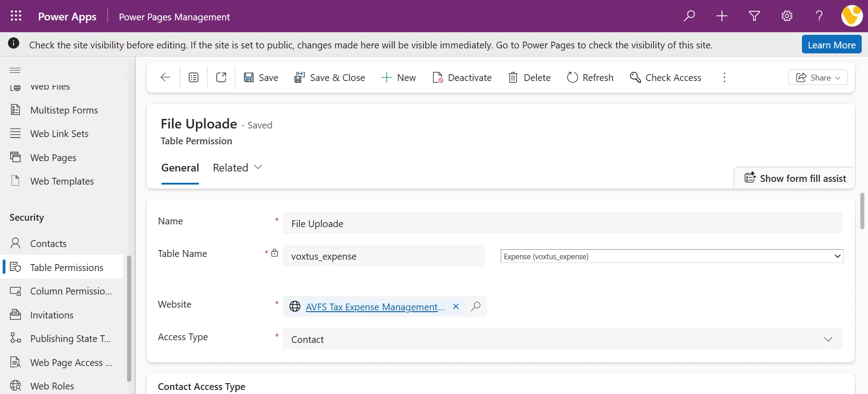This screenshot has width=868, height=394.
Task: Open the advanced find filter icon
Action: click(x=754, y=16)
